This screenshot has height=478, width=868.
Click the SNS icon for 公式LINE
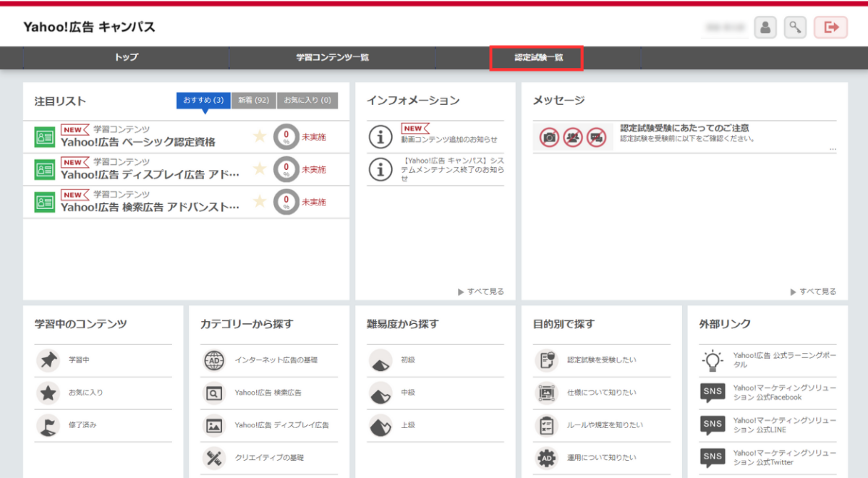point(713,424)
